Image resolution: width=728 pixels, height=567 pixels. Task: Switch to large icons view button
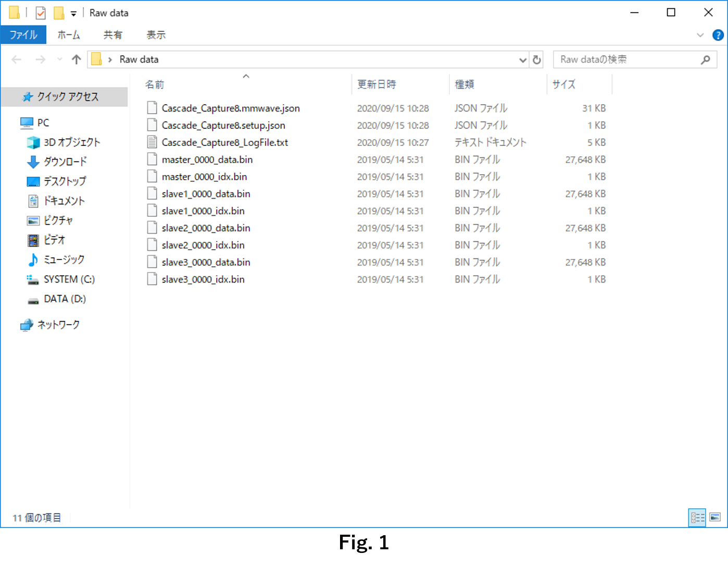tap(715, 517)
